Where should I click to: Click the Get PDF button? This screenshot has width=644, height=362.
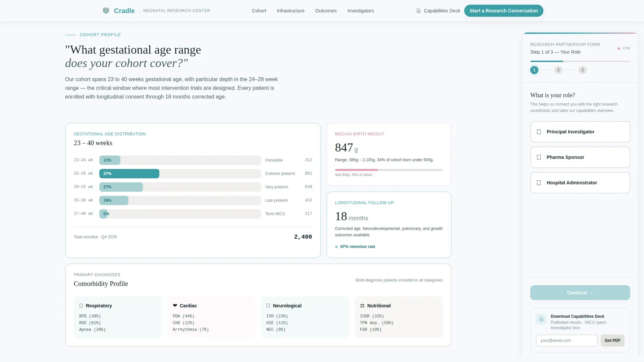point(612,341)
